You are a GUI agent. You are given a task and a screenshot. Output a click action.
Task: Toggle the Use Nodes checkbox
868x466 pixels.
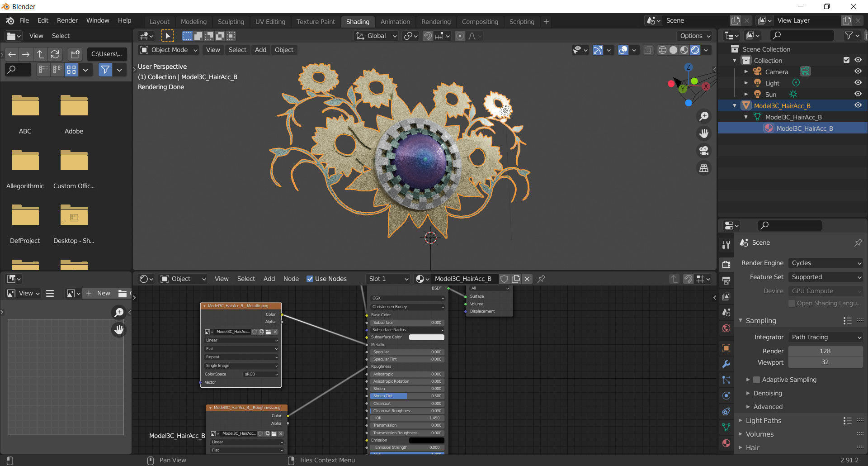coord(310,279)
